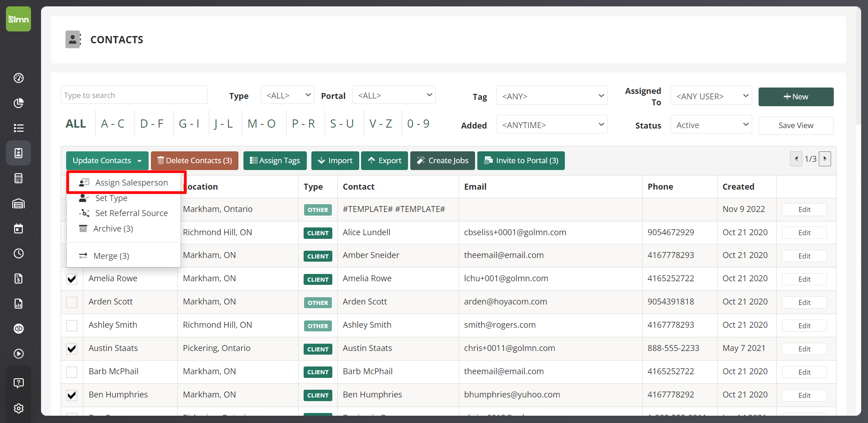This screenshot has height=423, width=868.
Task: Sort by the Created column header
Action: (738, 186)
